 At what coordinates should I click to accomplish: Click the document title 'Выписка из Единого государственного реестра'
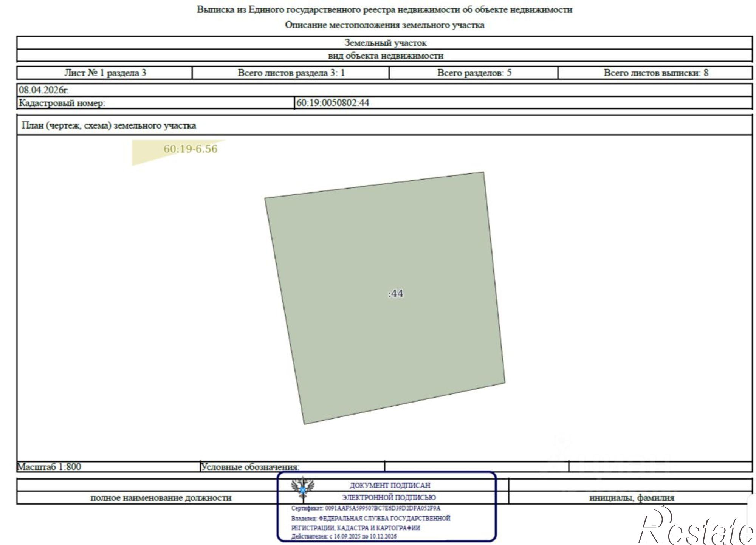[x=384, y=10]
